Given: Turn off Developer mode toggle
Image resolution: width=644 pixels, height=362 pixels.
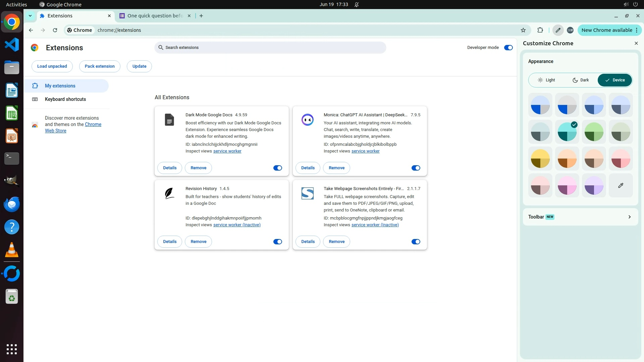Looking at the screenshot, I should [x=508, y=48].
